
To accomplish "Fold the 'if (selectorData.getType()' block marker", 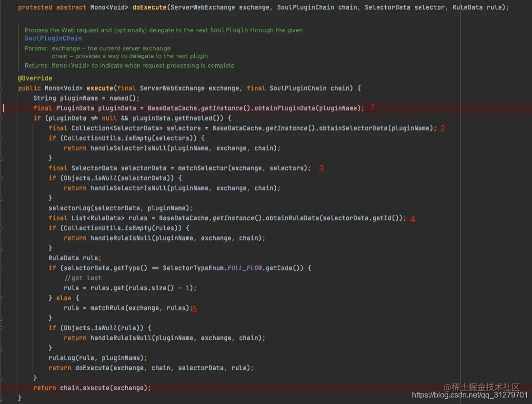I will click(1, 268).
